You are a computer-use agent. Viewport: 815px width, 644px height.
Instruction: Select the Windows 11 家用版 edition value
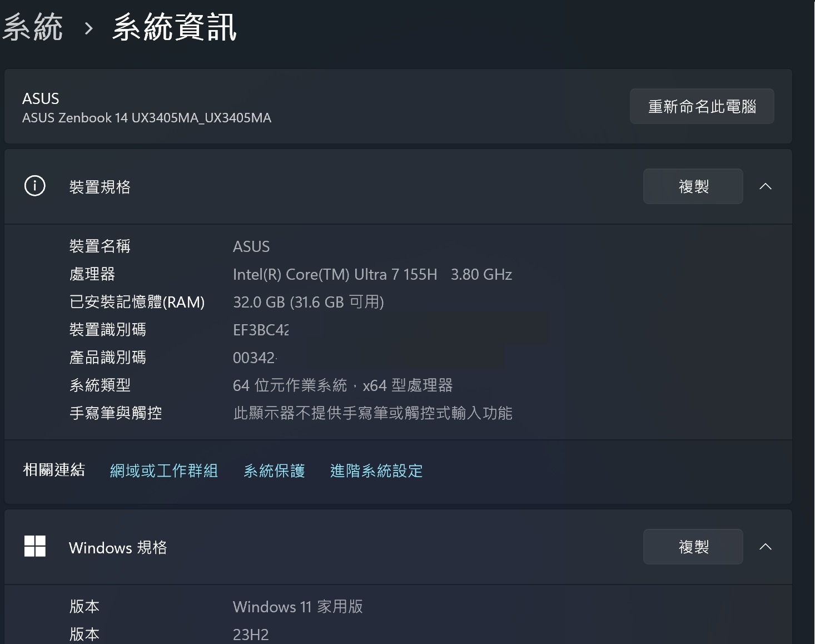[298, 606]
